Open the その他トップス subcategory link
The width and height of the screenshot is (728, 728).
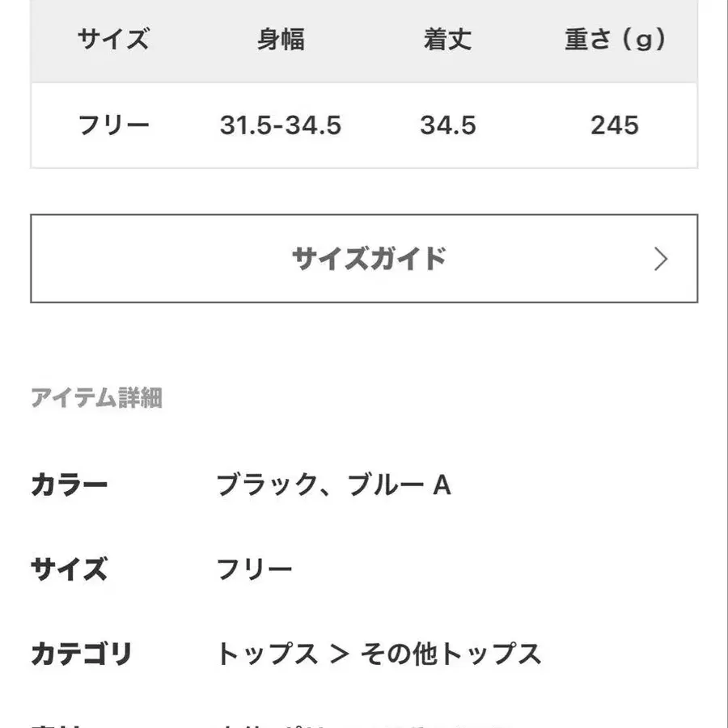click(x=451, y=654)
